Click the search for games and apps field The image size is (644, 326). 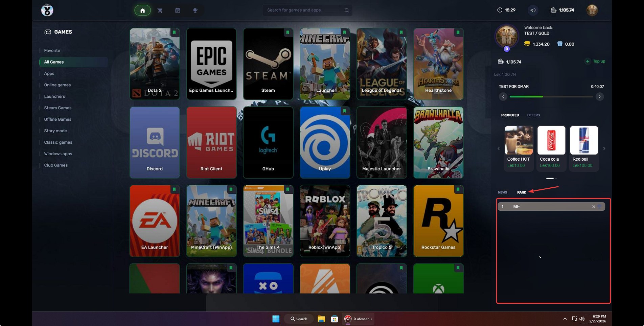click(307, 10)
